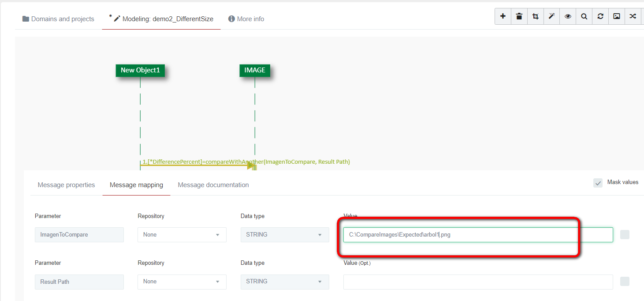Viewport: 644px width, 301px height.
Task: Click the shuffle arrows icon
Action: click(633, 16)
